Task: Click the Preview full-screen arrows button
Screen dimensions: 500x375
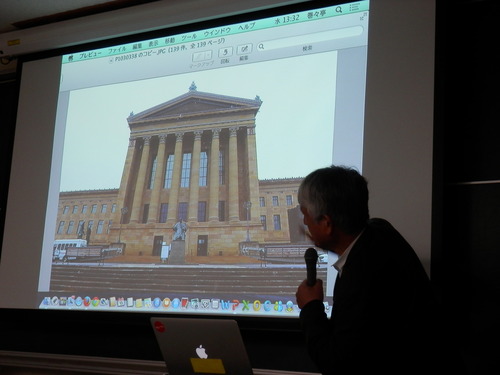Action: (x=363, y=16)
